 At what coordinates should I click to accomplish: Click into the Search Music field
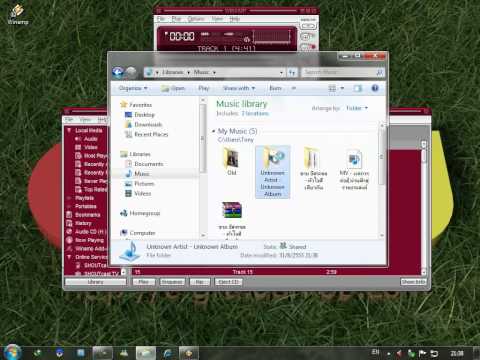(x=338, y=72)
